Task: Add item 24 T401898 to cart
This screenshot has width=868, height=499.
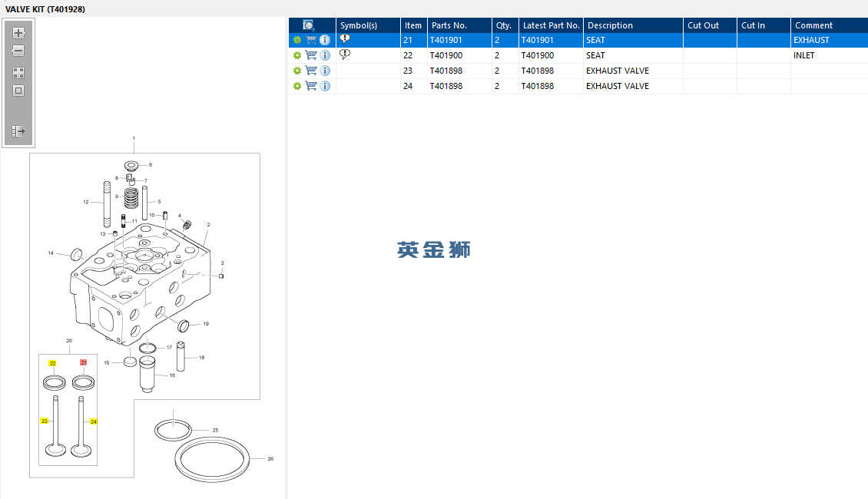Action: (311, 86)
